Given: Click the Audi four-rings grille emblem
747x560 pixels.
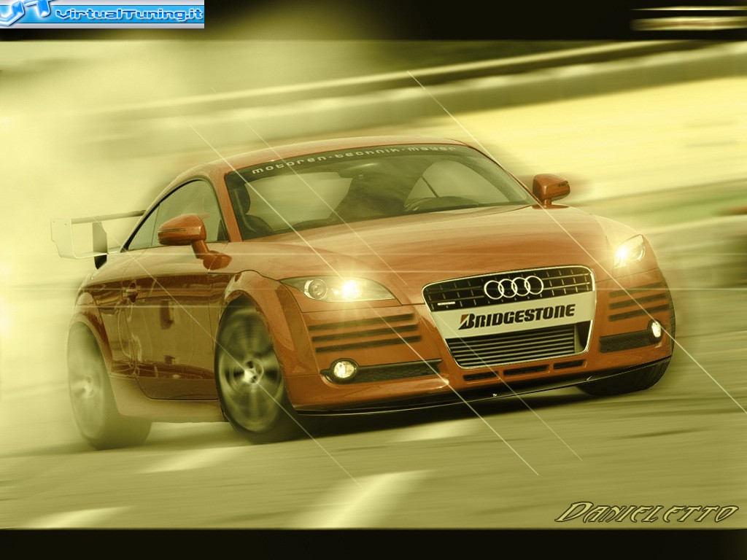Looking at the screenshot, I should pyautogui.click(x=513, y=287).
